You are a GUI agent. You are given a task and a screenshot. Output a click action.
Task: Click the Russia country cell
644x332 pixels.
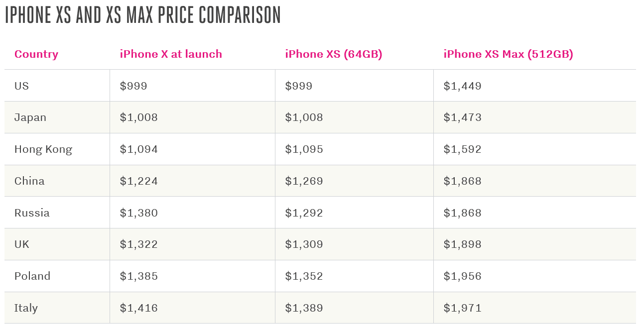tap(32, 213)
